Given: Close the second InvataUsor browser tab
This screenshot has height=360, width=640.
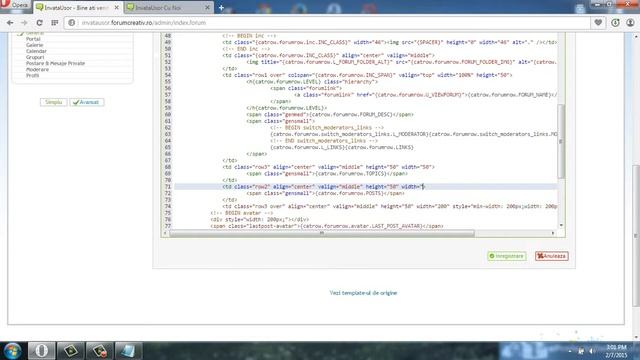Looking at the screenshot, I should pyautogui.click(x=207, y=8).
